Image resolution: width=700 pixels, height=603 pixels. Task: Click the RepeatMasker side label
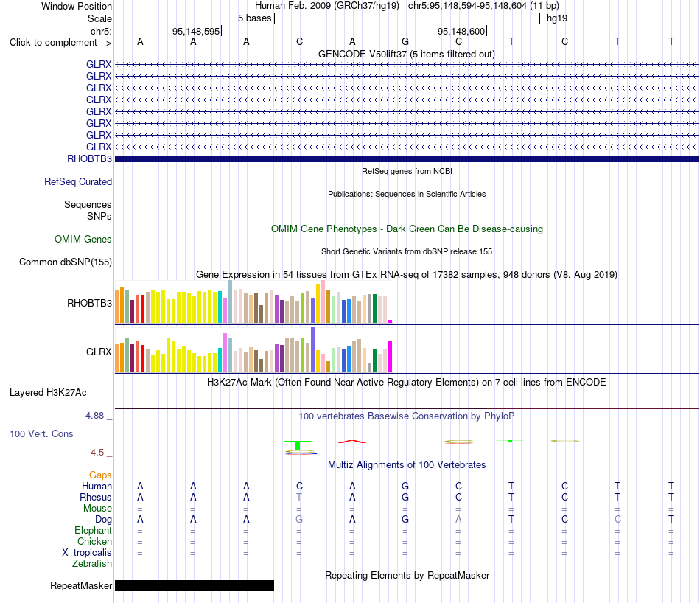[x=81, y=585]
